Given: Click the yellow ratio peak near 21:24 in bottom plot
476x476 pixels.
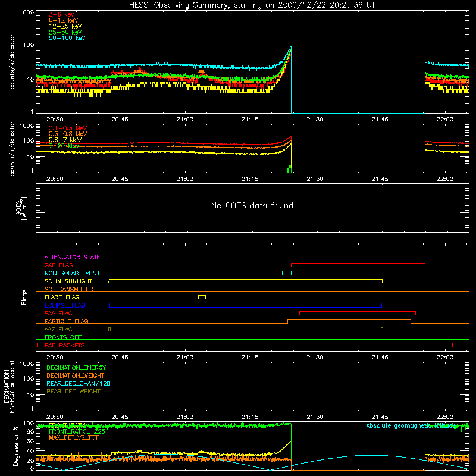Looking at the screenshot, I should pyautogui.click(x=290, y=443).
